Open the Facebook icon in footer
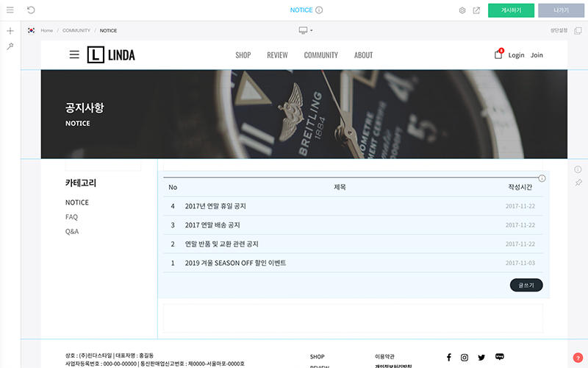The height and width of the screenshot is (368, 588). [449, 357]
